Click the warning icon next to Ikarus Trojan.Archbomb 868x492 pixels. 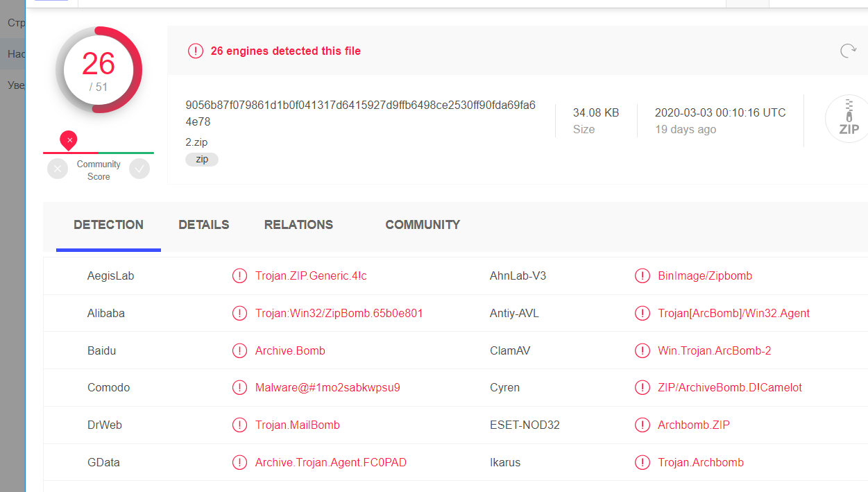click(643, 462)
